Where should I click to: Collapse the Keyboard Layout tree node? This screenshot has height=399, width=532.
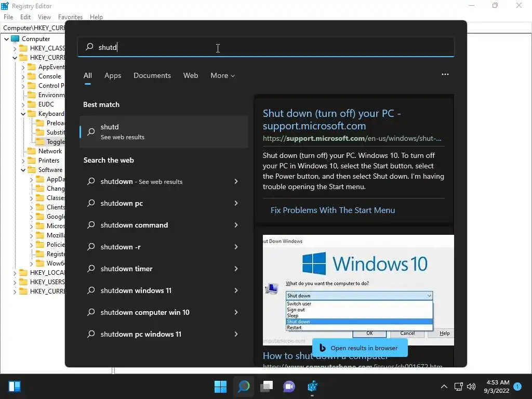[23, 114]
